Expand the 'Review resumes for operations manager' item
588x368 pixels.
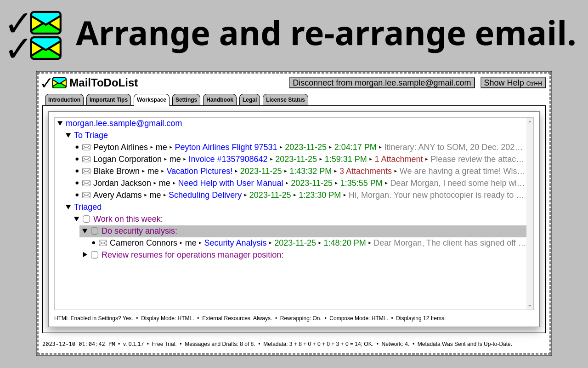[85, 254]
